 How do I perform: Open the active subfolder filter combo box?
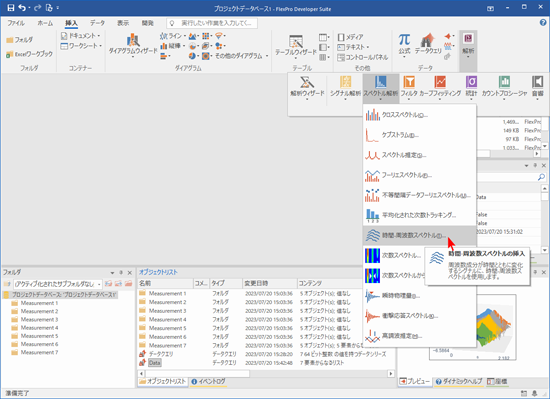[x=58, y=284]
